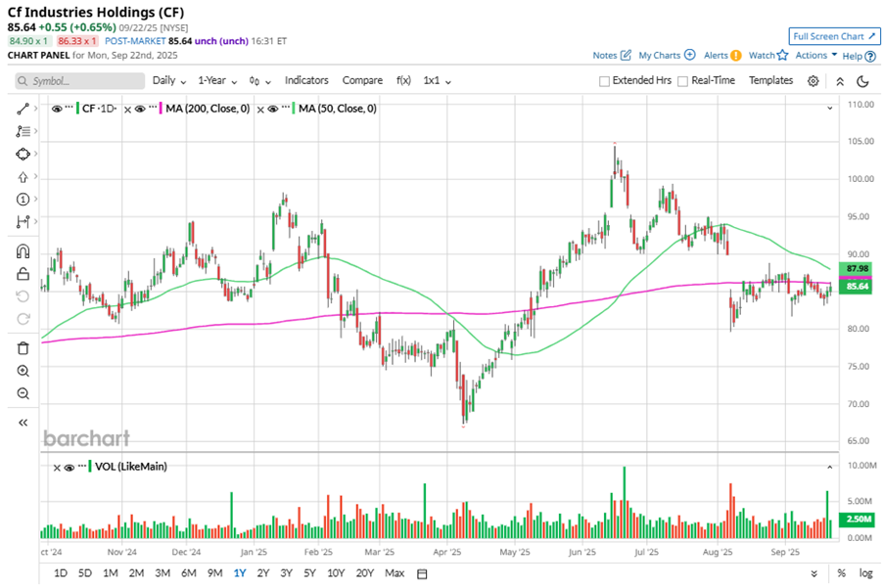Open the 1x1 grid layout dropdown

[437, 80]
